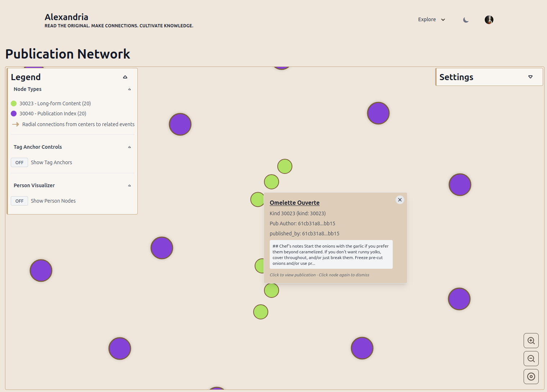Collapse the Legend panel
The image size is (547, 392).
tap(125, 77)
